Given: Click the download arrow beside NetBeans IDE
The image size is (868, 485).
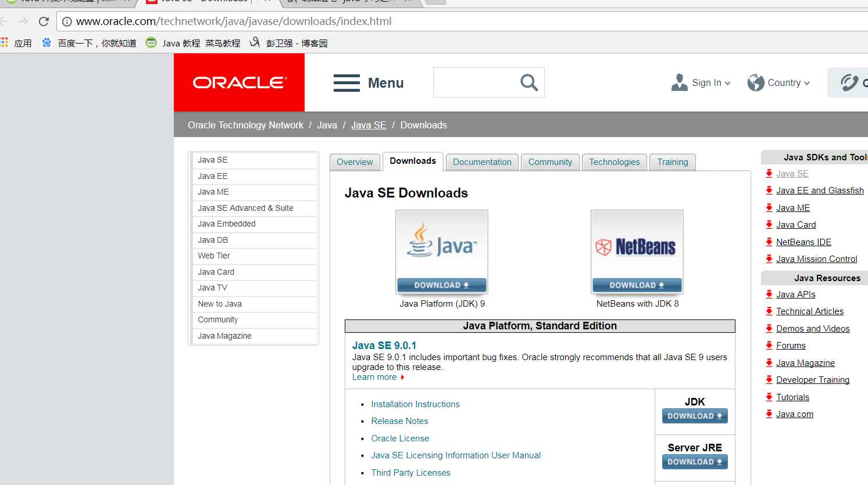Looking at the screenshot, I should [769, 242].
